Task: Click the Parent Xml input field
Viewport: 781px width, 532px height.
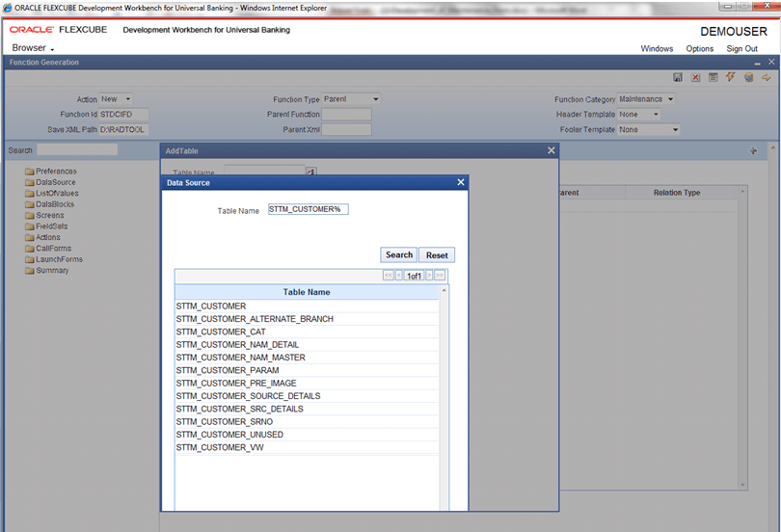Action: (346, 129)
